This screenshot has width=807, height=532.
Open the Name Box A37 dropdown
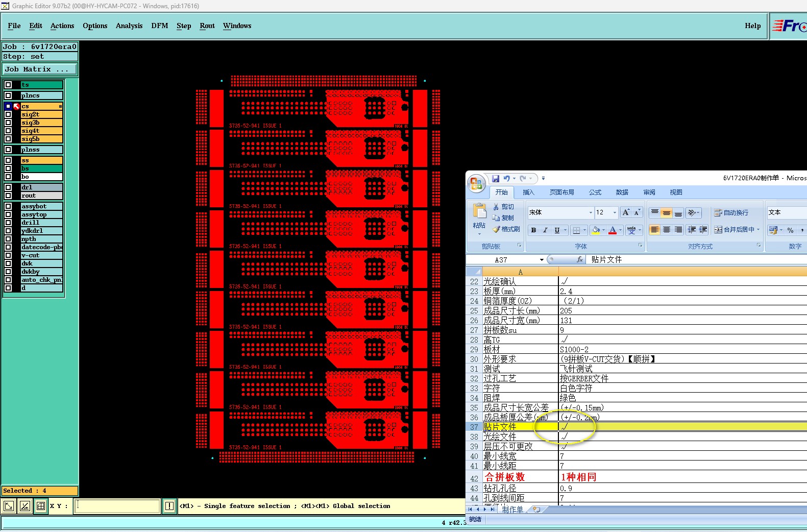click(x=542, y=260)
